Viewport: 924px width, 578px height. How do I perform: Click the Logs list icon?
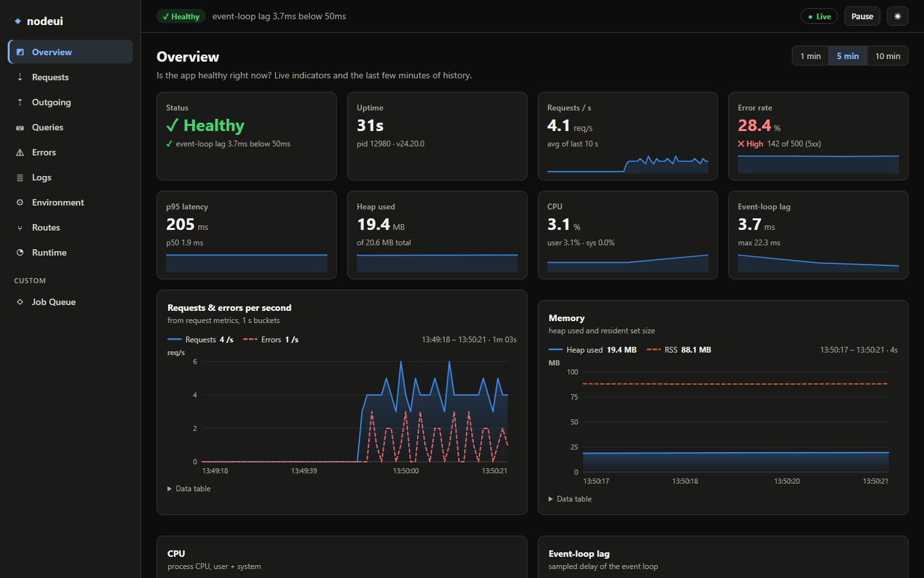coord(20,178)
